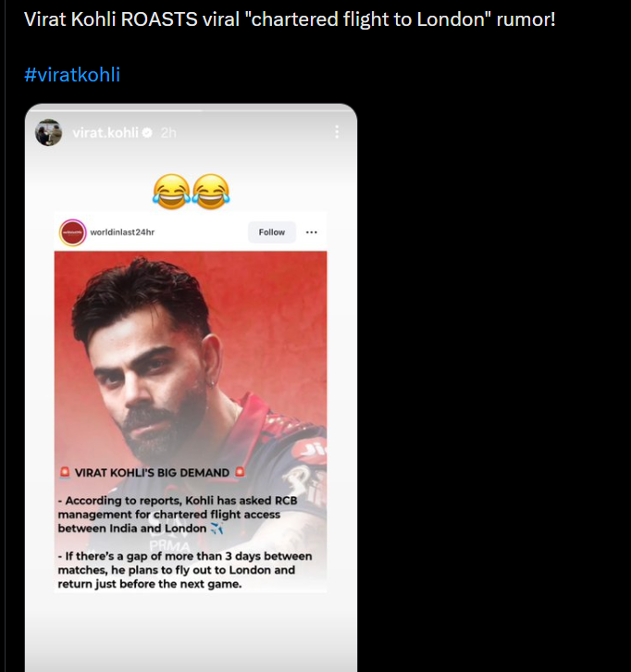Viewport: 631px width, 672px height.
Task: Click virat.kohli's profile avatar in the story
Action: pyautogui.click(x=48, y=132)
